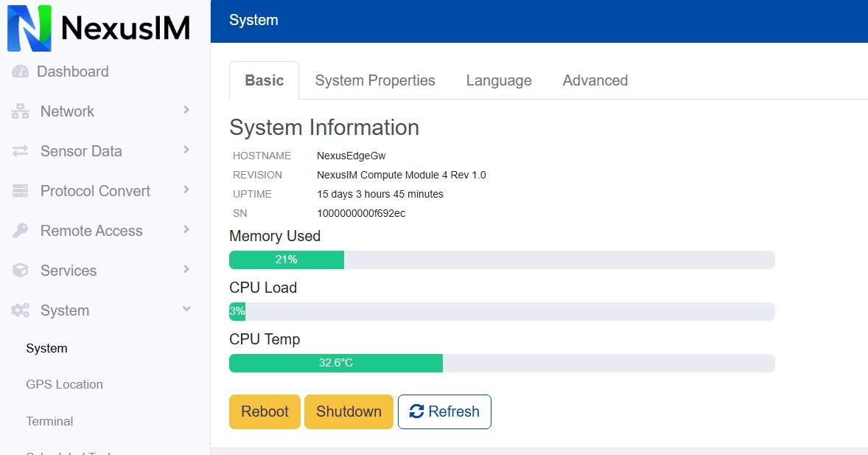This screenshot has width=868, height=455.
Task: Open the Sensor Data menu item
Action: [x=81, y=151]
